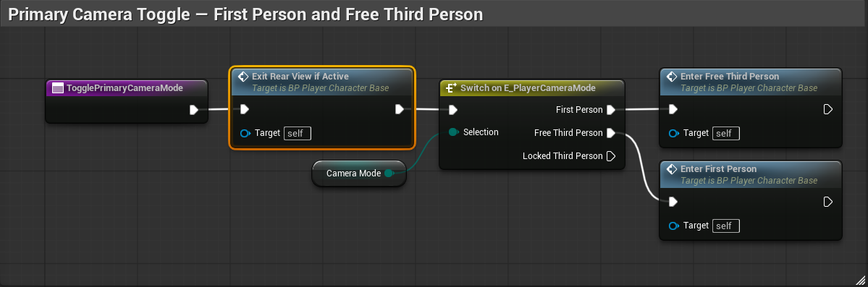Click the Enter First Person Target pin
The image size is (868, 287).
point(674,226)
